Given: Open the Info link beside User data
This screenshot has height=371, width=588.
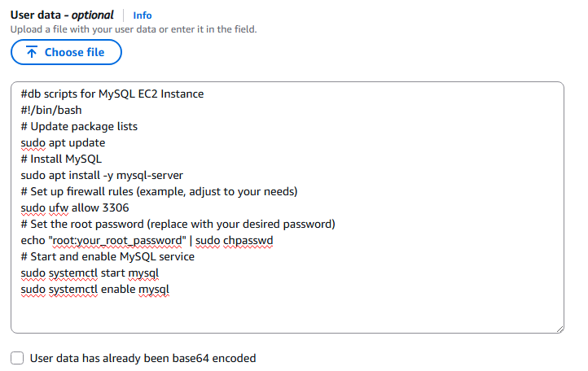Looking at the screenshot, I should point(143,15).
